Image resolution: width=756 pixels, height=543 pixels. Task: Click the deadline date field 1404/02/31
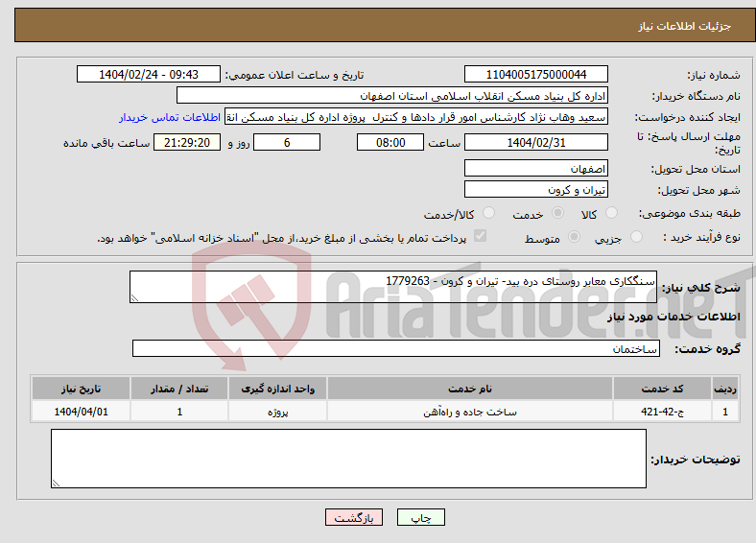[x=535, y=142]
